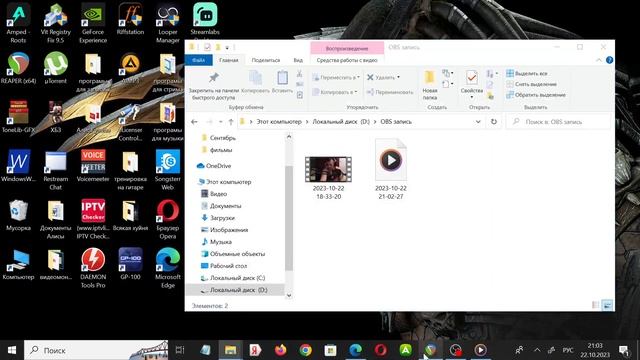Open Microsoft Edge desktop shortcut
The width and height of the screenshot is (640, 360).
click(x=168, y=268)
